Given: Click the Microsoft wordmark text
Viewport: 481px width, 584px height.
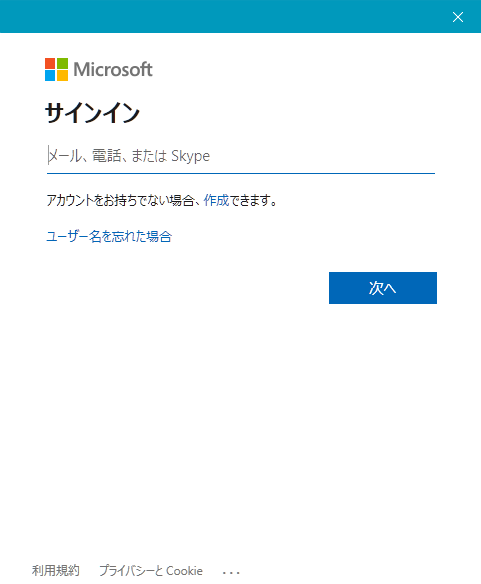Looking at the screenshot, I should [x=113, y=69].
